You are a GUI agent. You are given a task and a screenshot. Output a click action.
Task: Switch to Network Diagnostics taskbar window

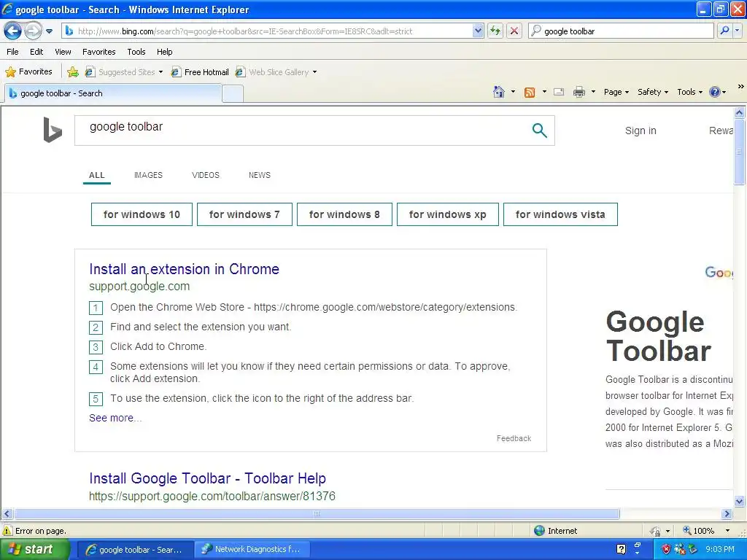click(252, 550)
